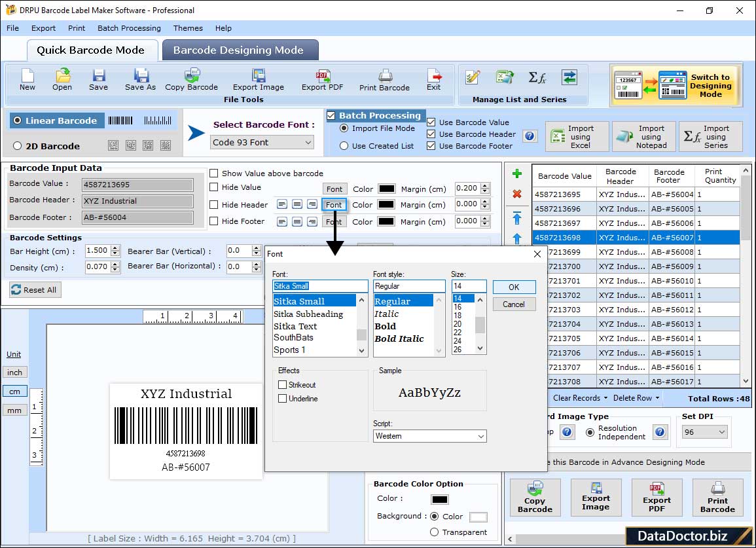Click help icon beside Use Barcode Header
The height and width of the screenshot is (548, 756).
[530, 136]
